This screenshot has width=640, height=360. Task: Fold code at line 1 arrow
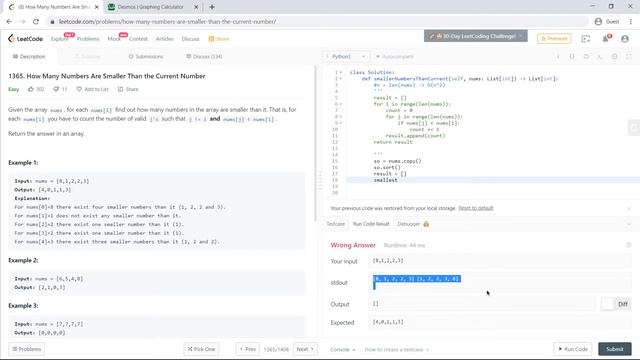341,72
